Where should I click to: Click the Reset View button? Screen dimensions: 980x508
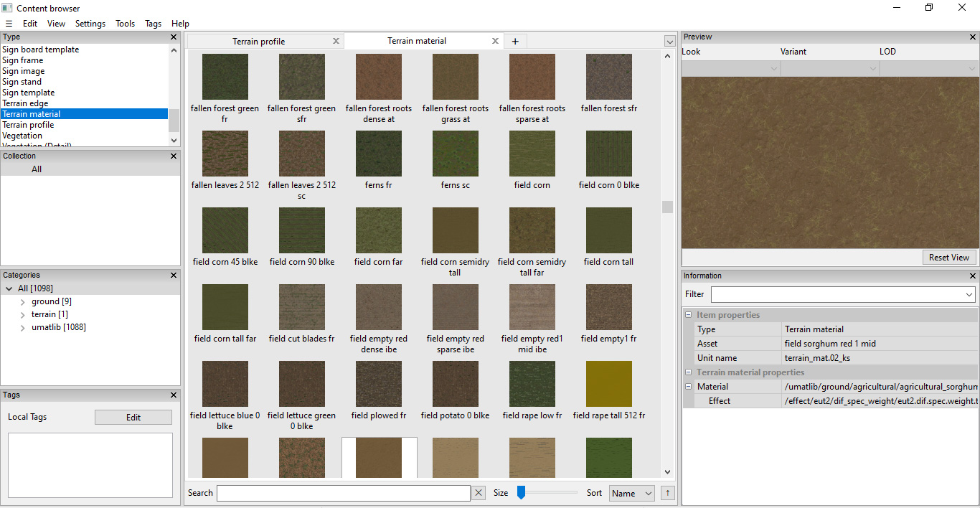(949, 258)
